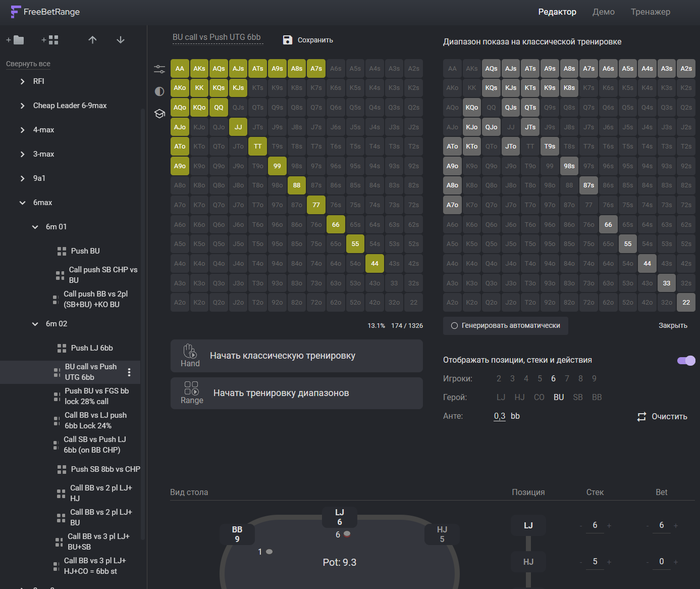This screenshot has width=700, height=589.
Task: Open the three-dot menu for BU call vs Push
Action: [x=129, y=372]
